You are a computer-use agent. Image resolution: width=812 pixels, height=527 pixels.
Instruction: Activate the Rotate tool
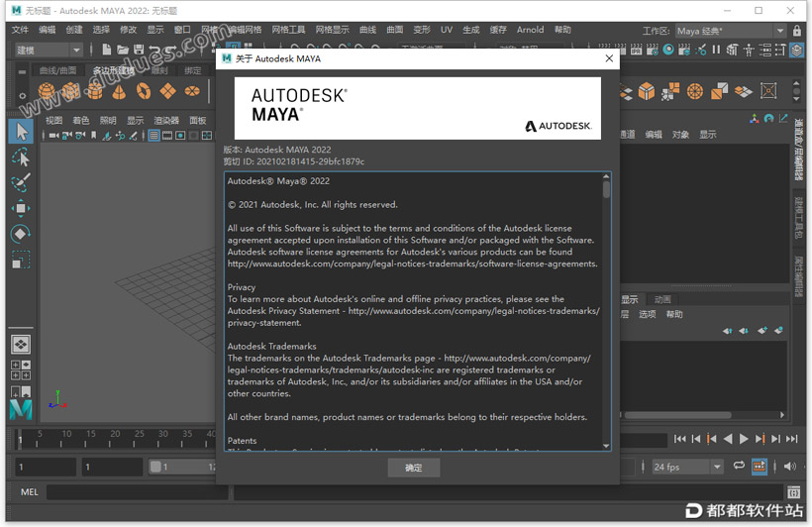21,234
